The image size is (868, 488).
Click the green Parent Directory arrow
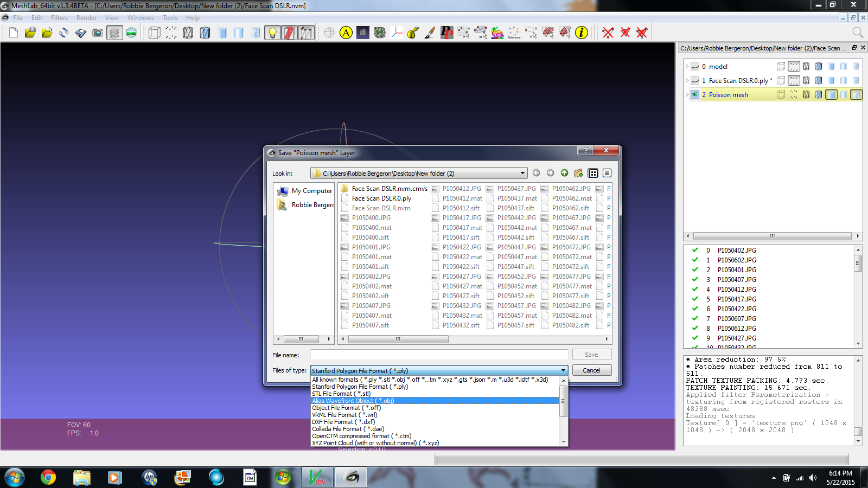(x=564, y=173)
